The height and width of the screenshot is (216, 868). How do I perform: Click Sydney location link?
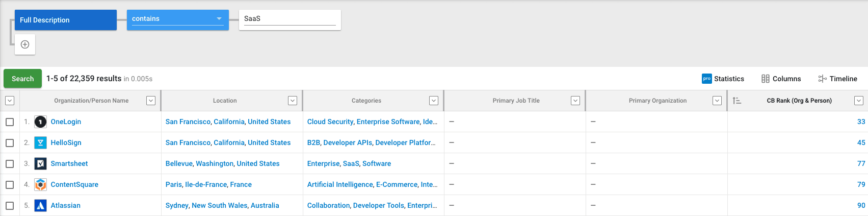(177, 205)
